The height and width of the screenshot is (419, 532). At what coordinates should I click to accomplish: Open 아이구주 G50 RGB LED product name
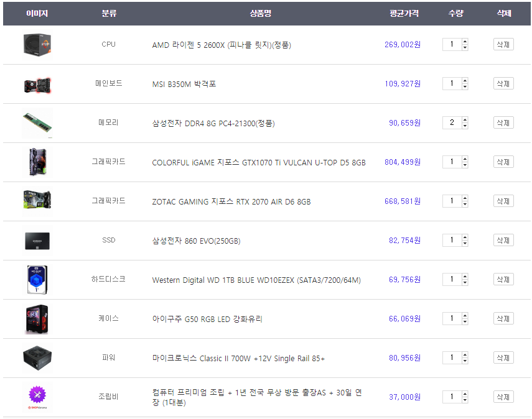coord(207,319)
